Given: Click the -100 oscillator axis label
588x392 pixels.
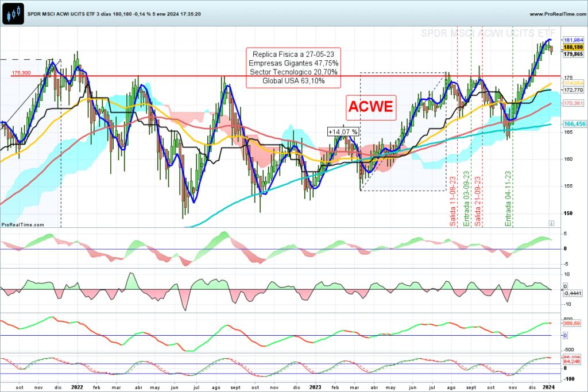Looking at the screenshot, I should (569, 379).
